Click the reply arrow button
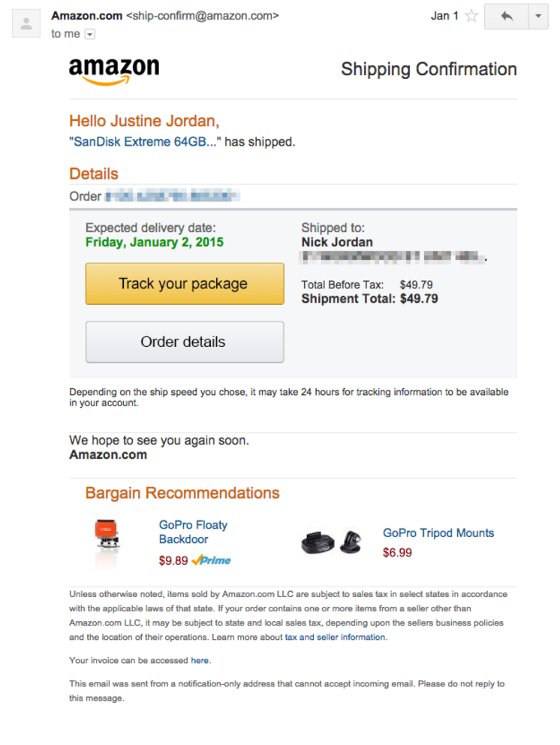Image resolution: width=560 pixels, height=745 pixels. 507,17
